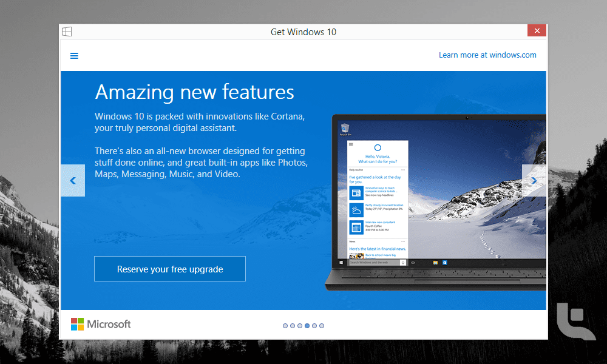Select the active fourth slide dot

pyautogui.click(x=307, y=326)
